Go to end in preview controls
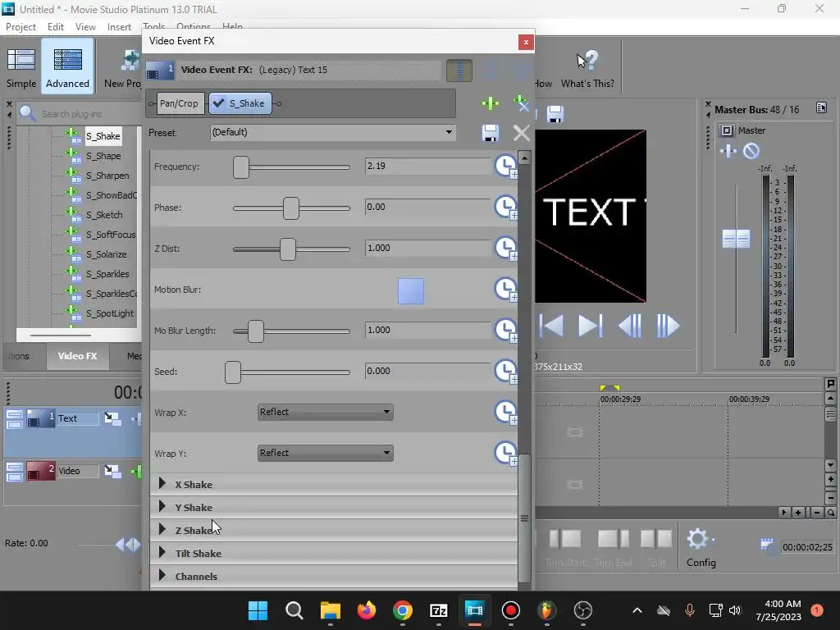The image size is (840, 630). 591,326
